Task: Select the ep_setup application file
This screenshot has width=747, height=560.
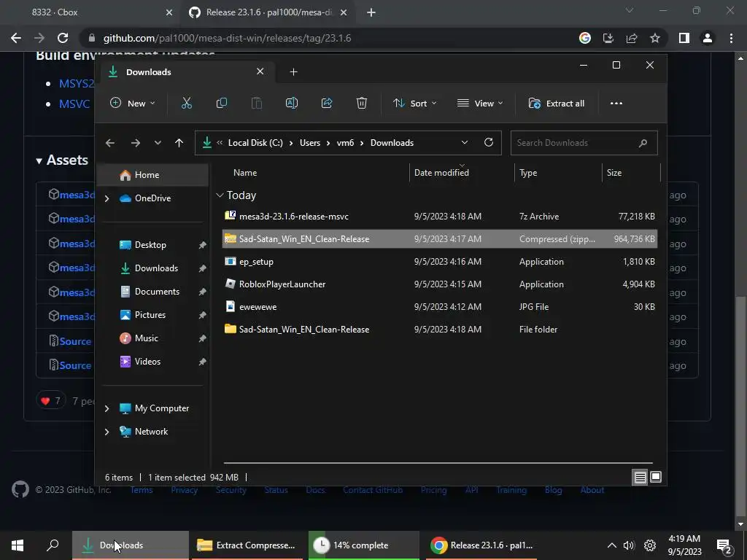Action: pyautogui.click(x=440, y=262)
